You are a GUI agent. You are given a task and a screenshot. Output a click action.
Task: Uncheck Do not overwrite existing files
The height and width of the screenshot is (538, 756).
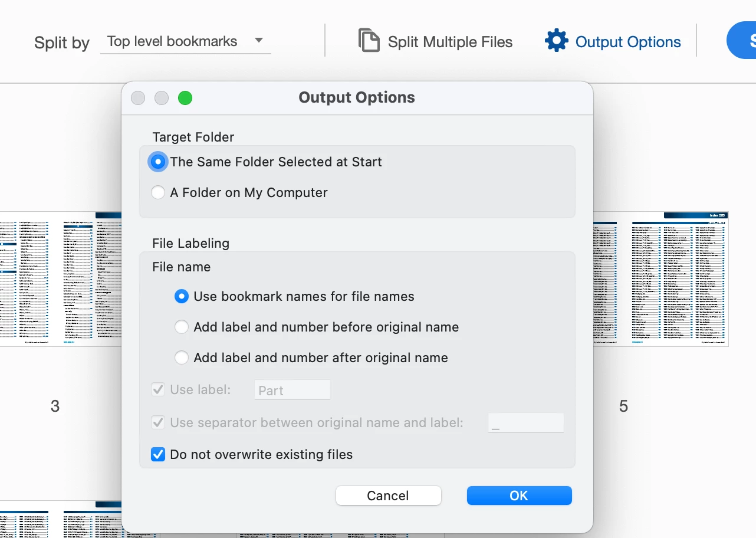158,454
